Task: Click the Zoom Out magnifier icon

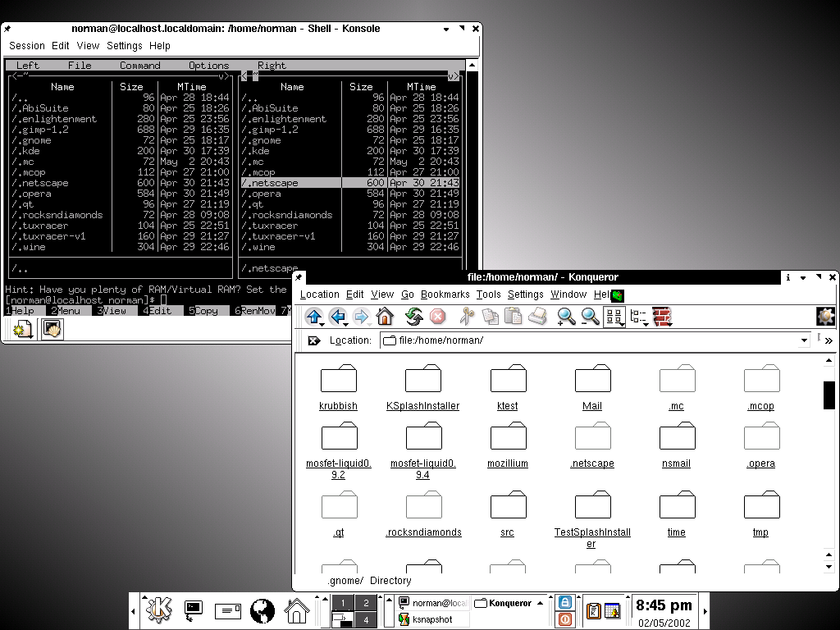Action: click(x=590, y=317)
